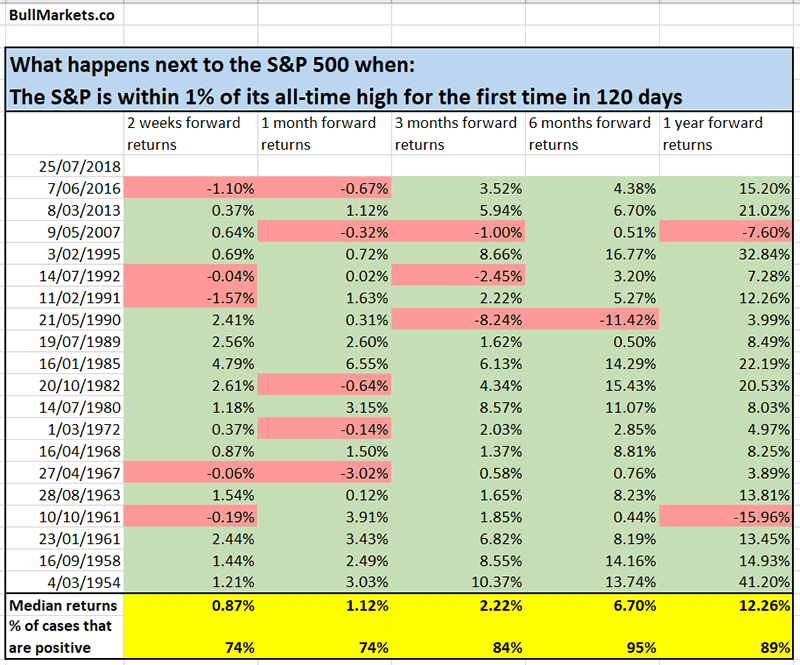Select the red -3.02% cell
This screenshot has height=665, width=800.
coord(323,472)
